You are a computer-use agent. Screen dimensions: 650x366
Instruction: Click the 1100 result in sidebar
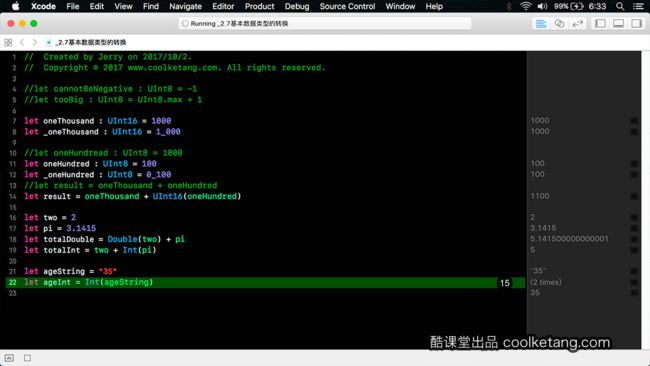click(540, 196)
